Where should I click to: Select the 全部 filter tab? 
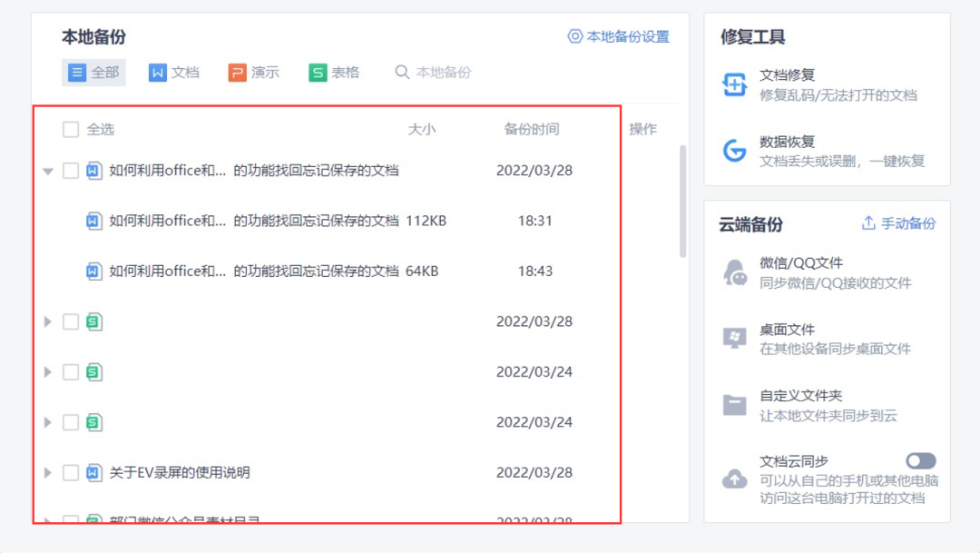point(93,73)
